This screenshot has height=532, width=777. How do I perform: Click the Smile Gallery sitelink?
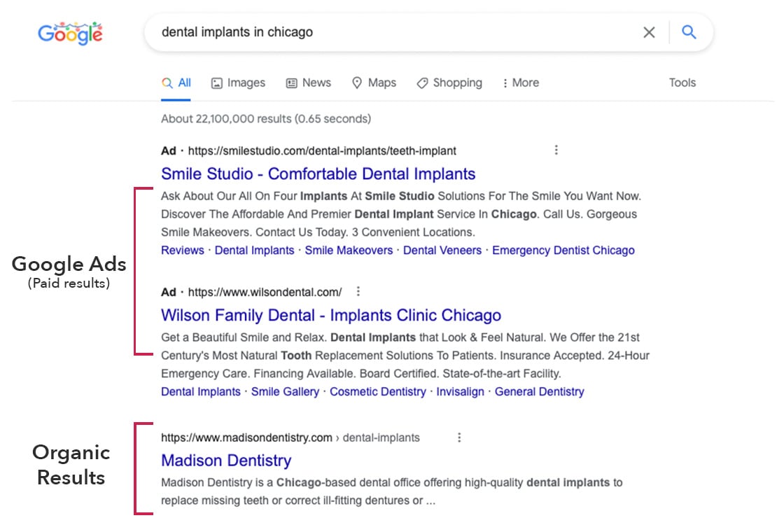point(285,392)
